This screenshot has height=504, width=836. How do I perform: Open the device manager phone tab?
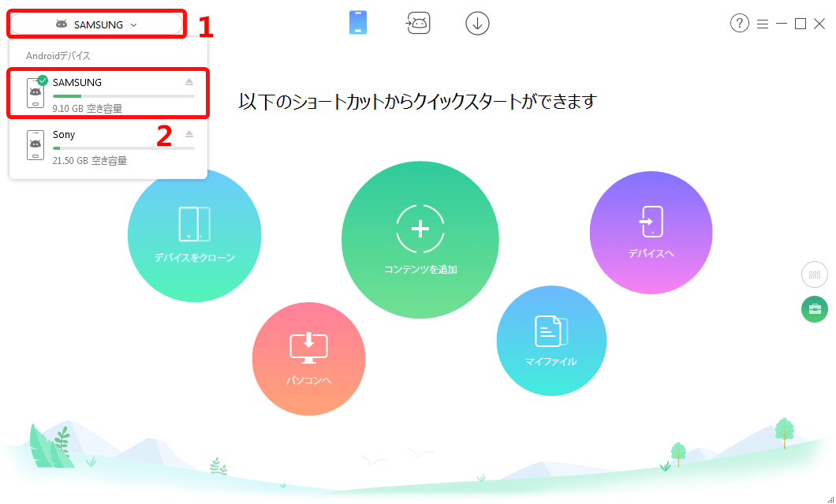click(x=358, y=23)
